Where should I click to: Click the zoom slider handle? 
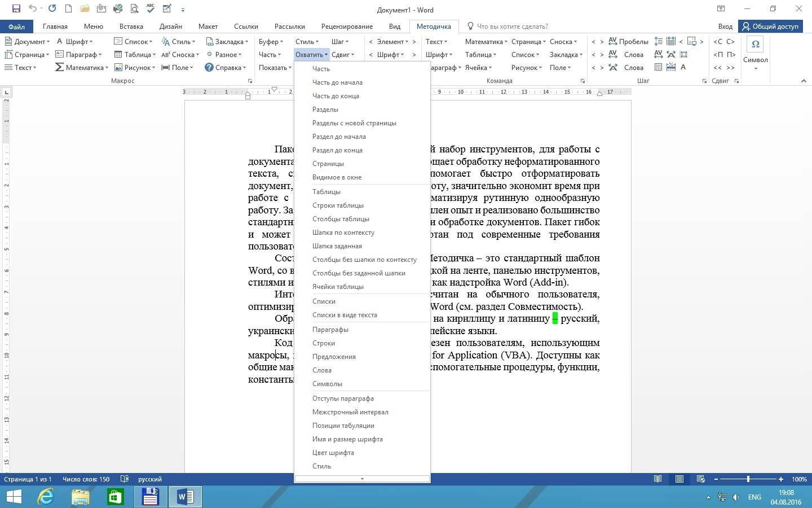[x=748, y=479]
